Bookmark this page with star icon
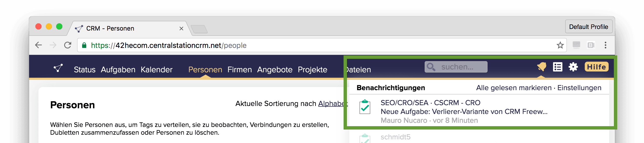 tap(560, 45)
